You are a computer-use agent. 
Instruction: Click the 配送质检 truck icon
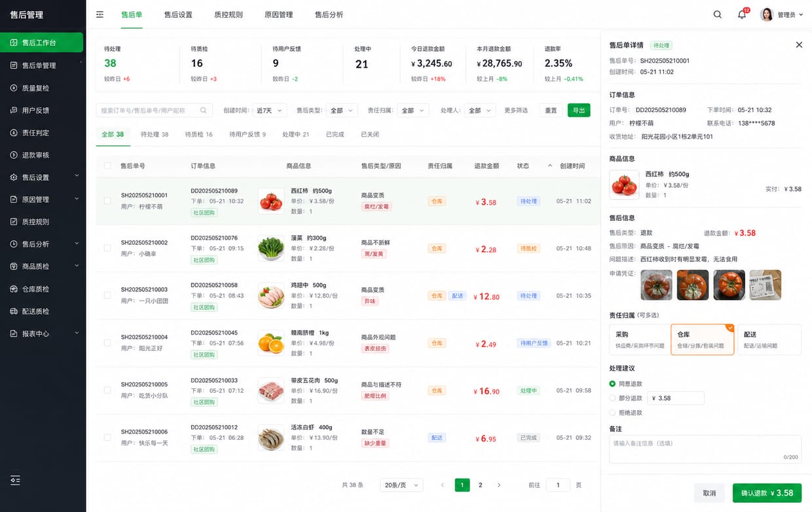point(14,311)
